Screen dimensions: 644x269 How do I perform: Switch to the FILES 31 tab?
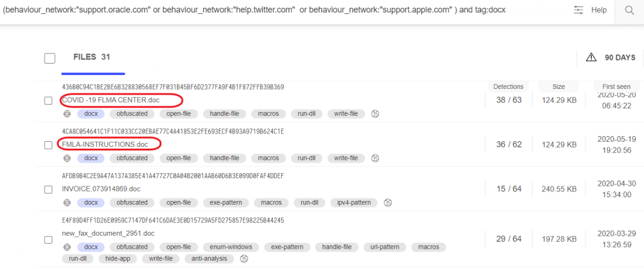pos(92,57)
